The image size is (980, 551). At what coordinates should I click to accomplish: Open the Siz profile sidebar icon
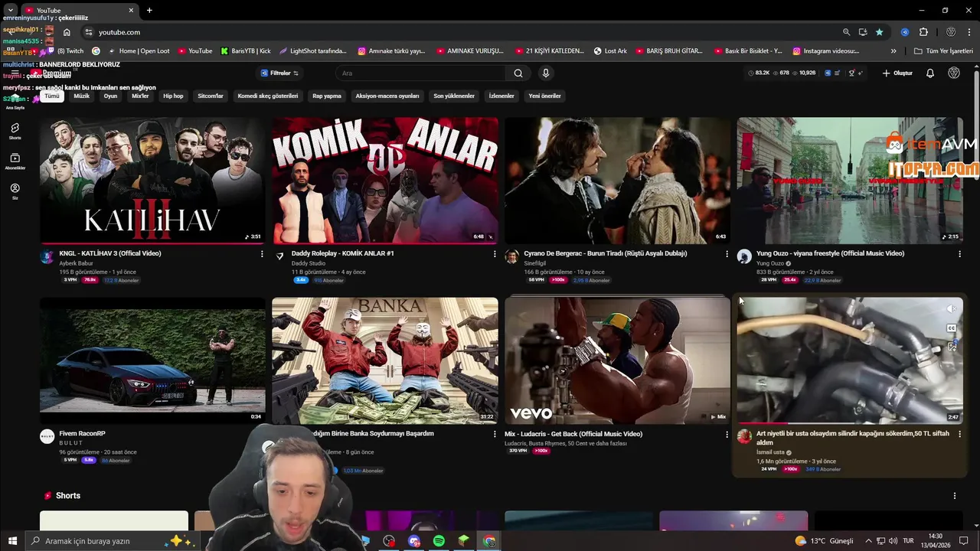[x=15, y=191]
